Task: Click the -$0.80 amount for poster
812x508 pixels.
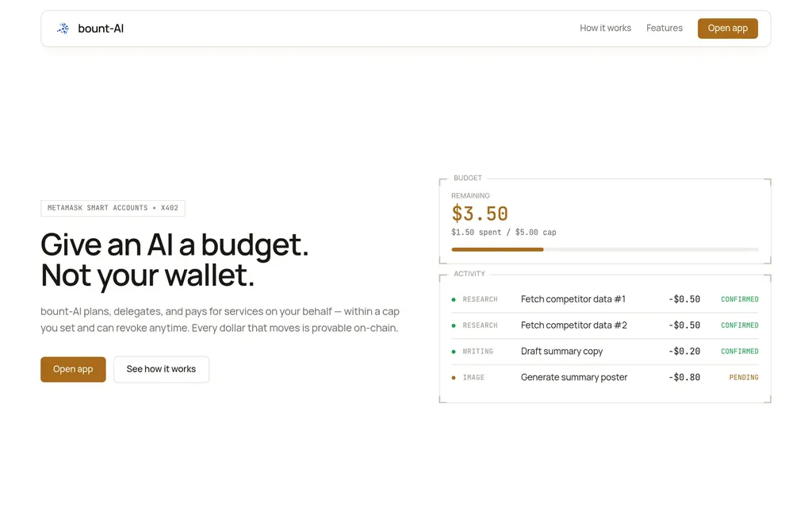Action: click(684, 377)
